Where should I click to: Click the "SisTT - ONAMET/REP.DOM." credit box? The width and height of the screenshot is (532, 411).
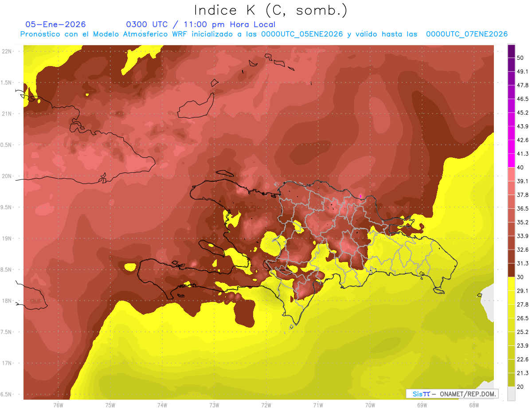452,394
